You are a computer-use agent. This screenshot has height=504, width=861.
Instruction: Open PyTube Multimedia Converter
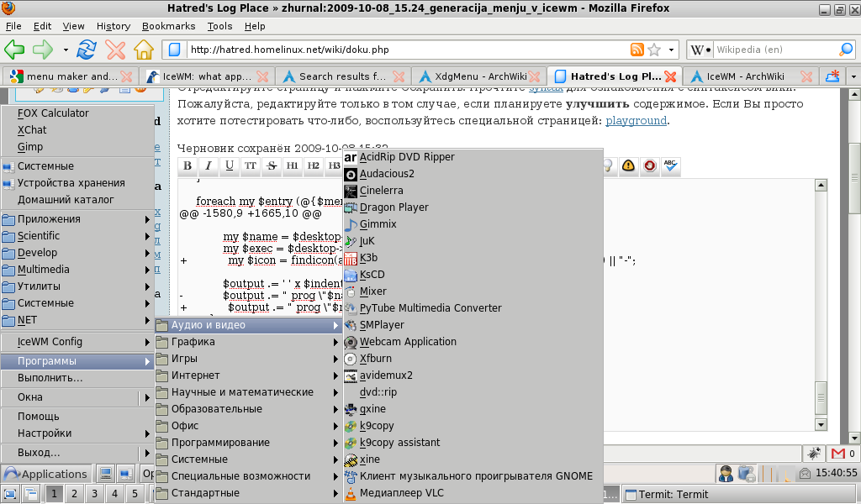click(x=473, y=308)
